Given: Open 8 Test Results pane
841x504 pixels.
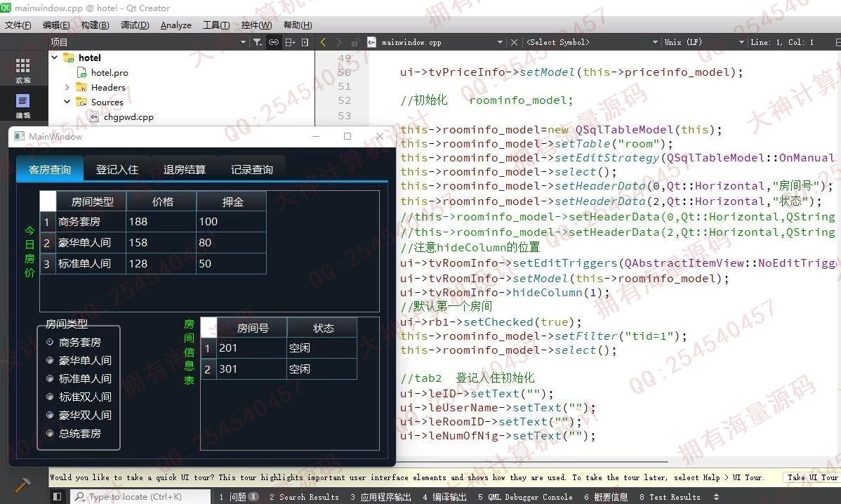Looking at the screenshot, I should (x=670, y=497).
